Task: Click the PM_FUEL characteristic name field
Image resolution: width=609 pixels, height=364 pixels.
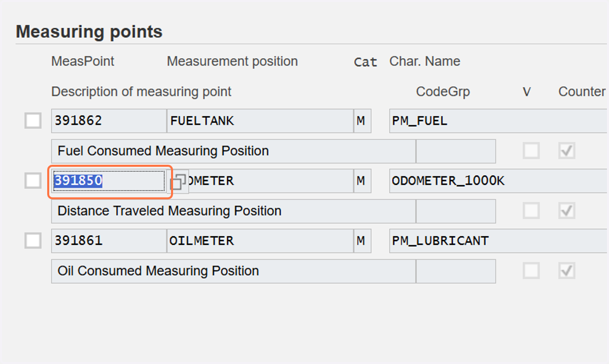Action: coord(498,121)
